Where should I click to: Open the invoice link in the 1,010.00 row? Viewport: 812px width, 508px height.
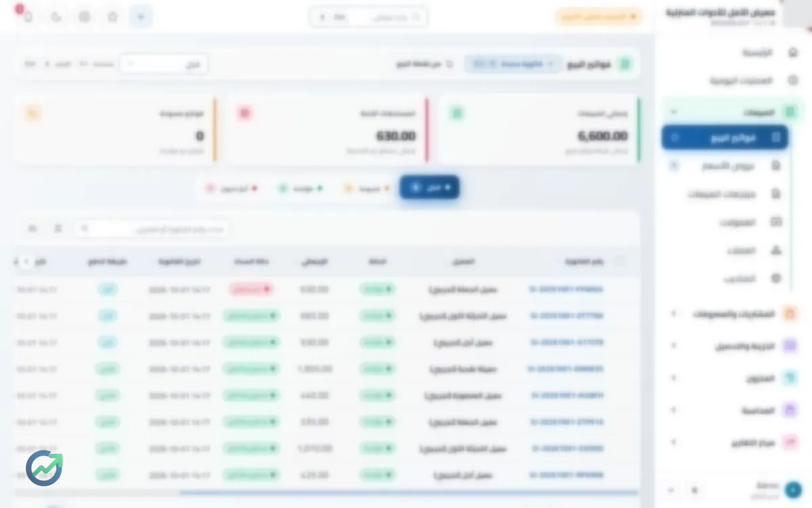point(567,448)
